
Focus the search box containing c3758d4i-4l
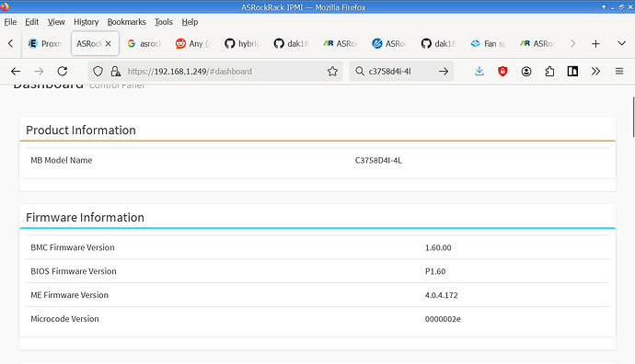coord(401,72)
